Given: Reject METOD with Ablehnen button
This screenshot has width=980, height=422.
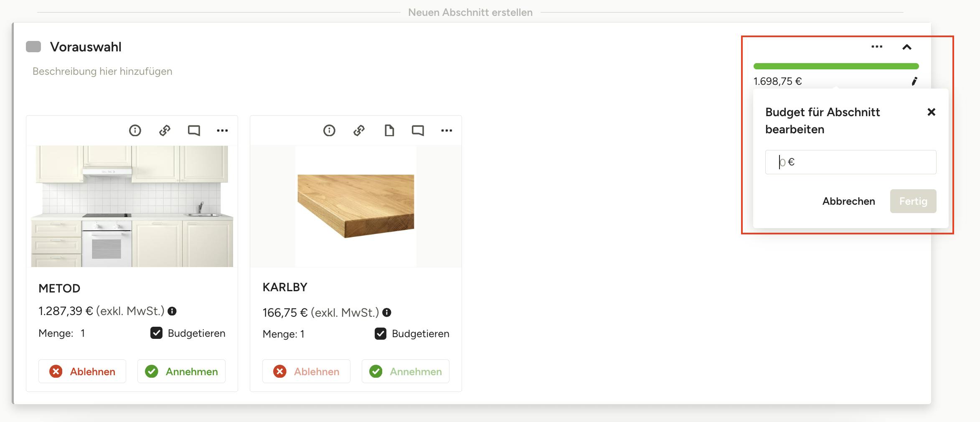Looking at the screenshot, I should click(82, 371).
